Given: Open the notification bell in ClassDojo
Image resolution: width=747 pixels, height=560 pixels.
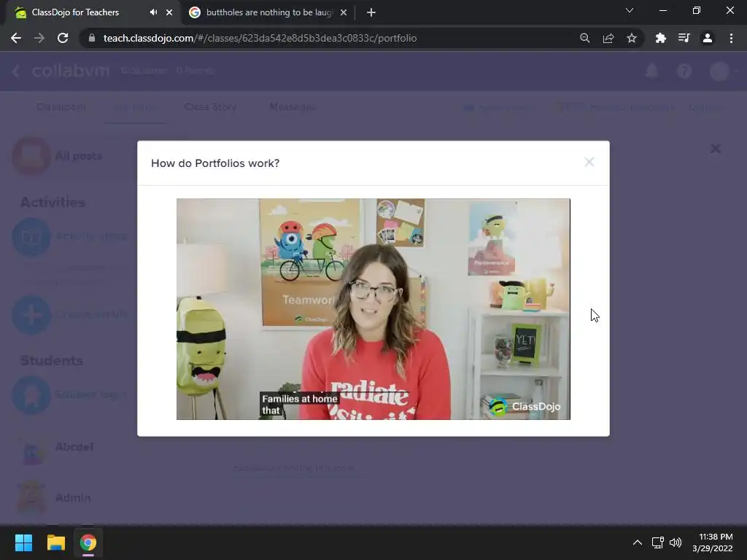Looking at the screenshot, I should [x=651, y=71].
